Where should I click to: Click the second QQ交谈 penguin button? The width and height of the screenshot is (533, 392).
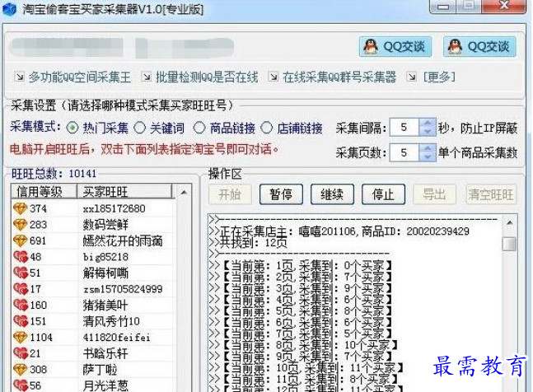[479, 47]
